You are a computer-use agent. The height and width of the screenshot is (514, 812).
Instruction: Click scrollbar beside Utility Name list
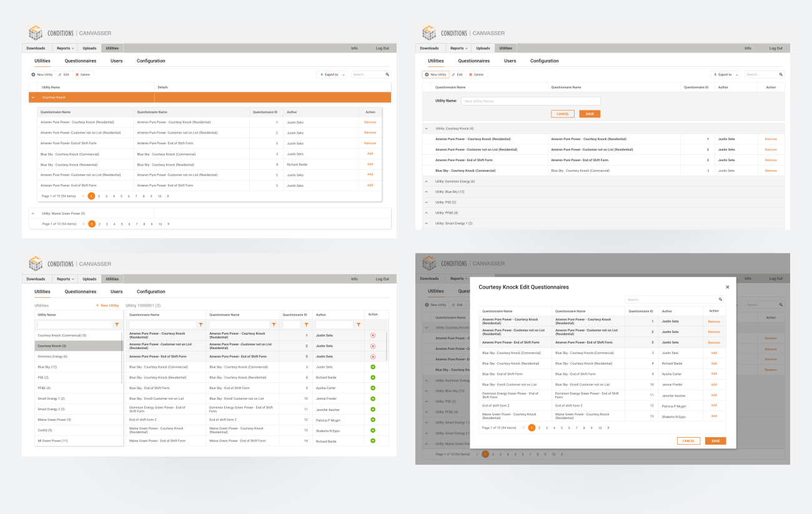click(122, 357)
